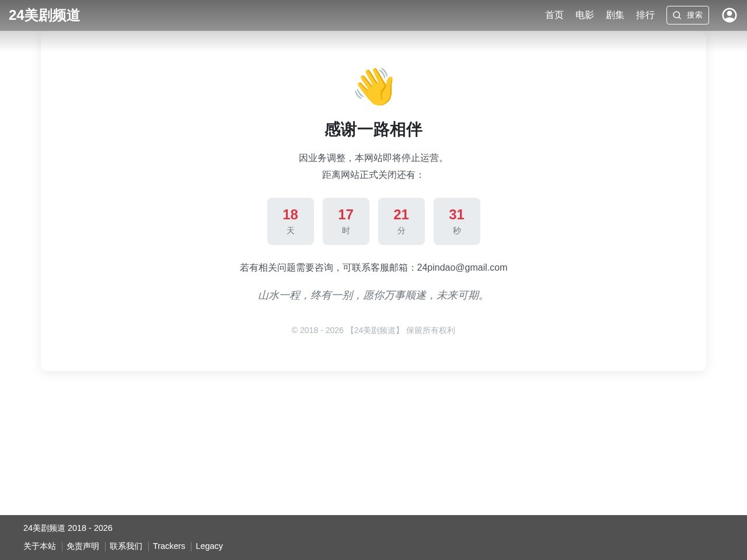The height and width of the screenshot is (560, 747).
Task: Open the 排行 navigation item
Action: click(x=645, y=15)
